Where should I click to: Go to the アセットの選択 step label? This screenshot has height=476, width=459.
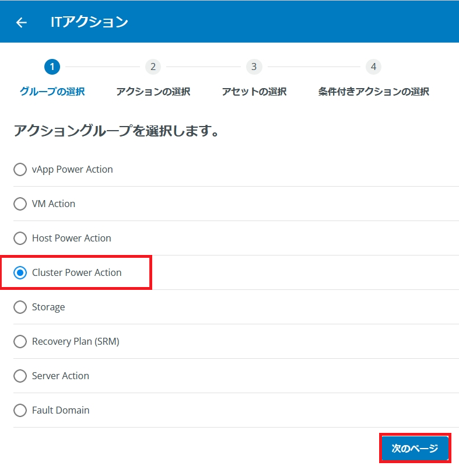click(254, 92)
